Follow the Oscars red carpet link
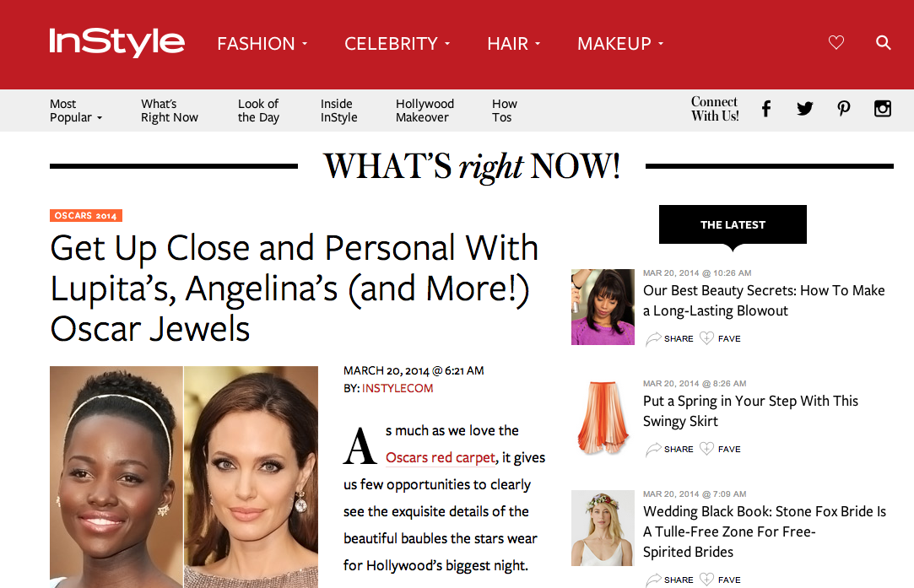This screenshot has height=588, width=914. tap(440, 457)
